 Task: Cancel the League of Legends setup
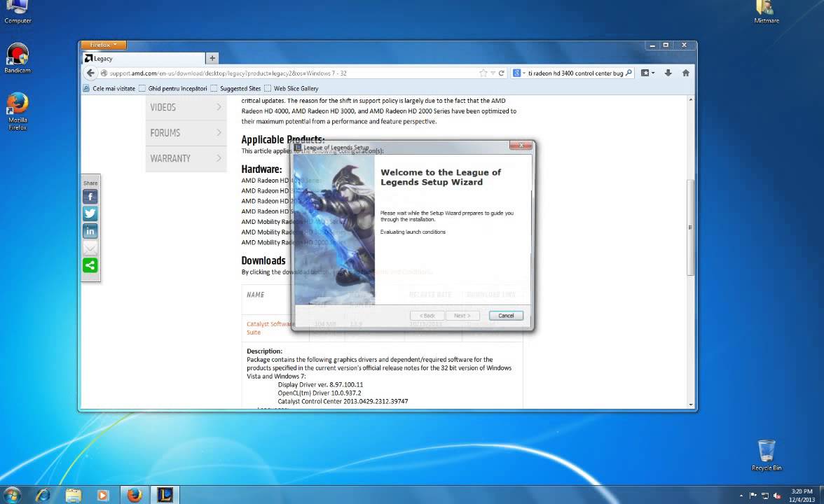point(506,316)
